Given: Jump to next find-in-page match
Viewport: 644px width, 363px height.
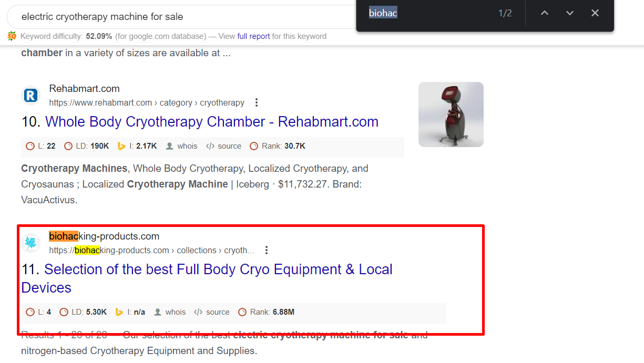Looking at the screenshot, I should coord(570,13).
